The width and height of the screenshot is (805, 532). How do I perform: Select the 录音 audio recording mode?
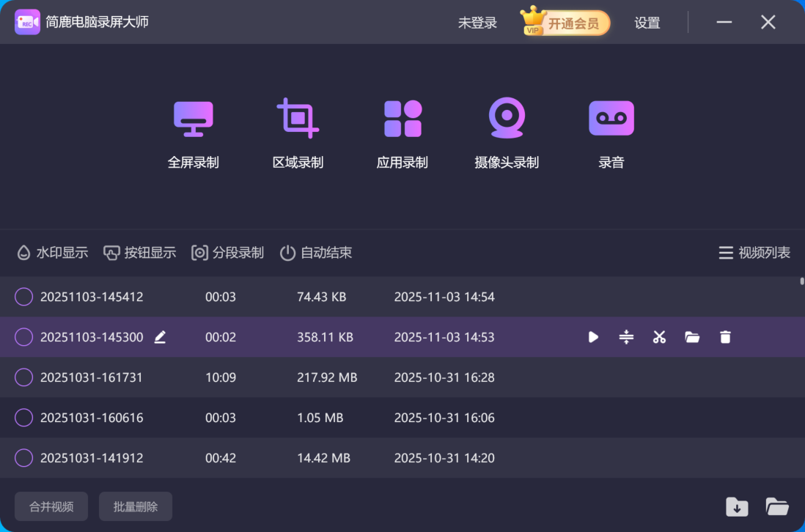611,132
